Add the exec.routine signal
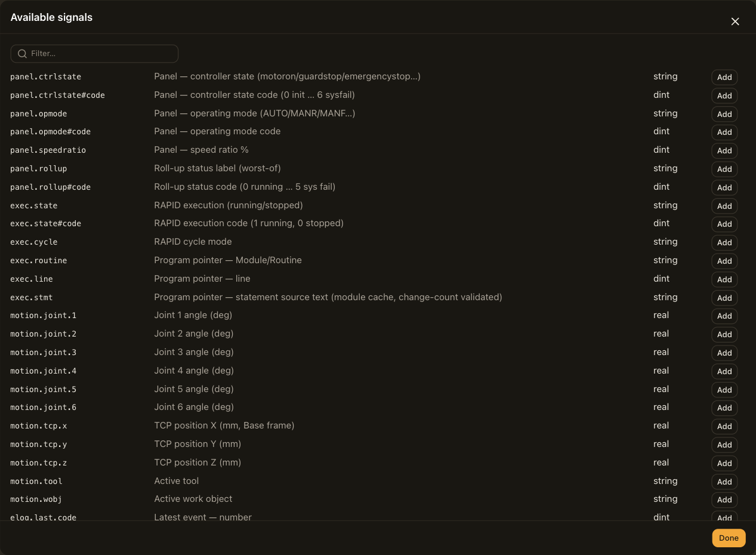 [724, 261]
